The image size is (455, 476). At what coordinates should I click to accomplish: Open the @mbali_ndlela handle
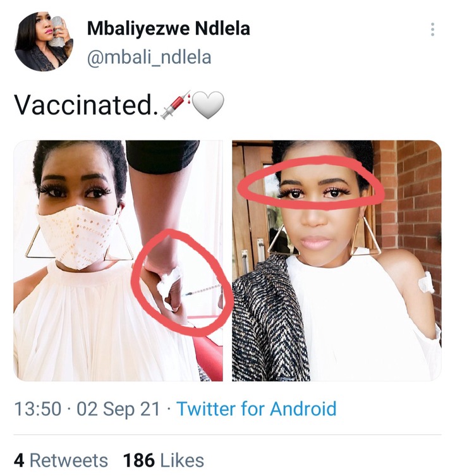(x=149, y=57)
